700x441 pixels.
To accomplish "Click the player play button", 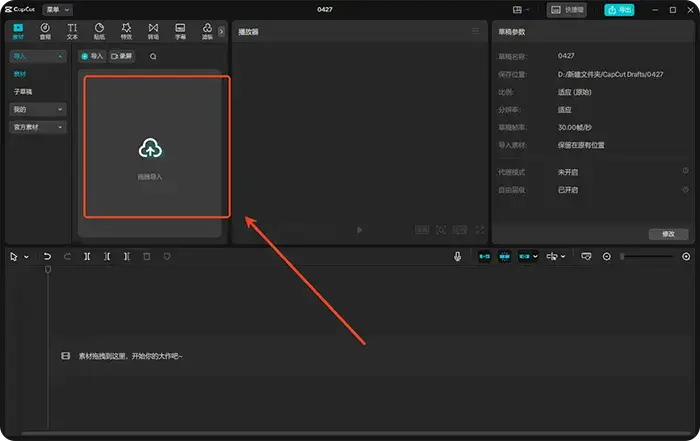I will (359, 230).
